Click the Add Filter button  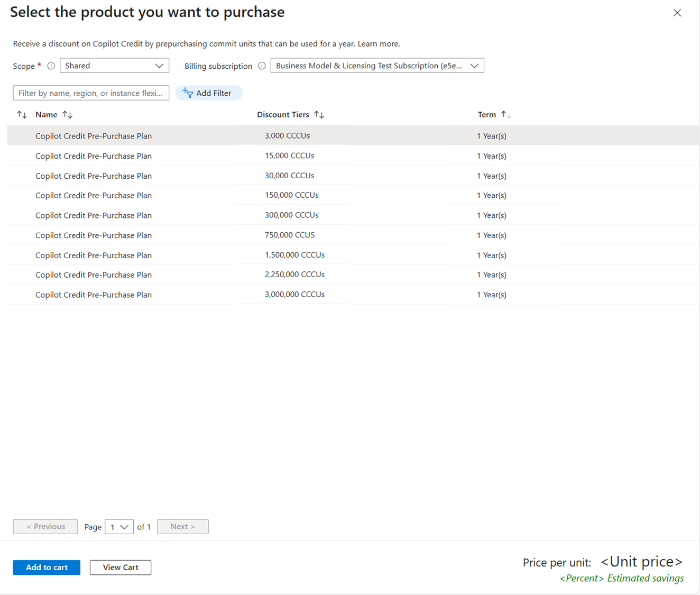(208, 93)
